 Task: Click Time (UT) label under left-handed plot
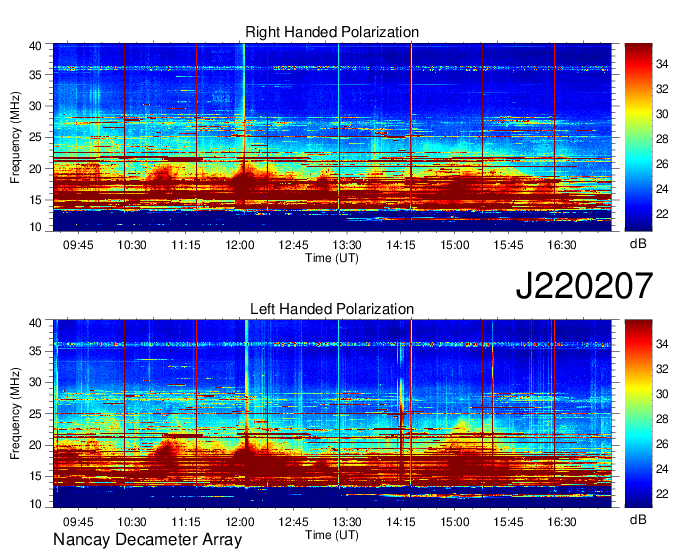click(x=332, y=535)
